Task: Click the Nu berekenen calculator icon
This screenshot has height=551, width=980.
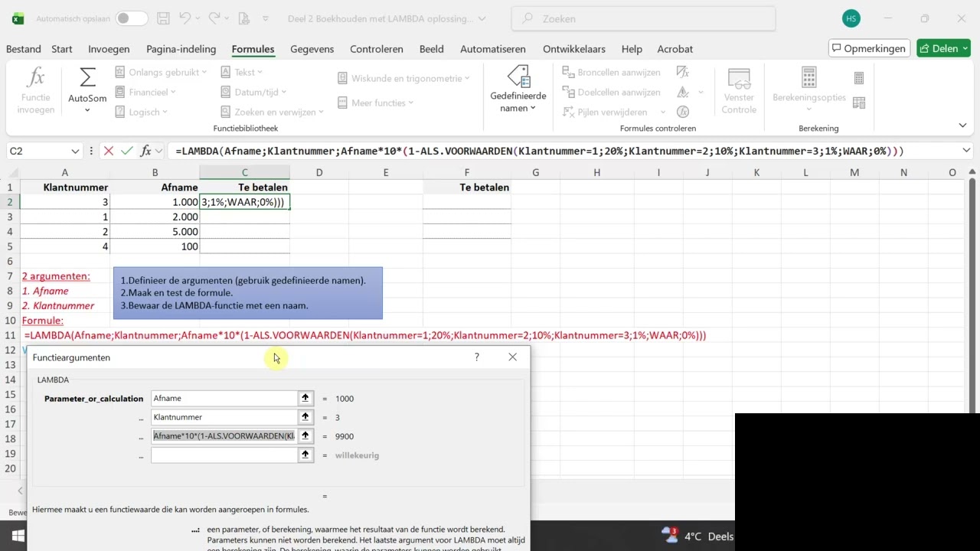Action: click(859, 78)
